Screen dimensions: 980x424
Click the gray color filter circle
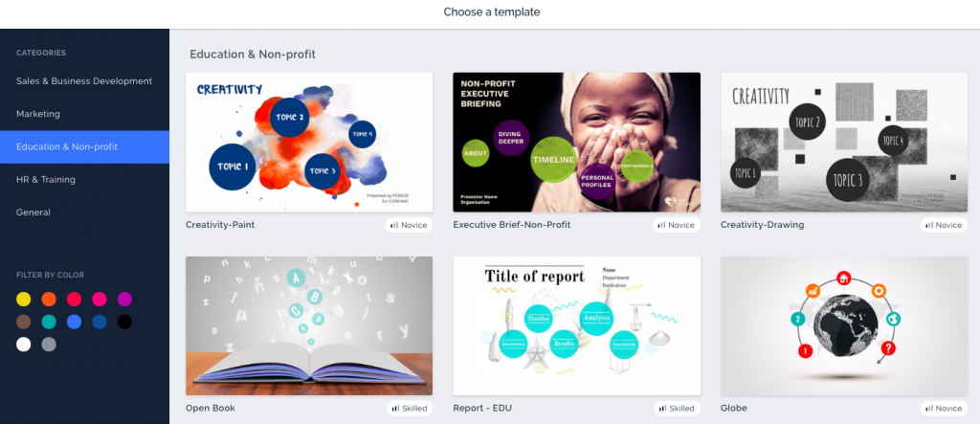(x=49, y=344)
